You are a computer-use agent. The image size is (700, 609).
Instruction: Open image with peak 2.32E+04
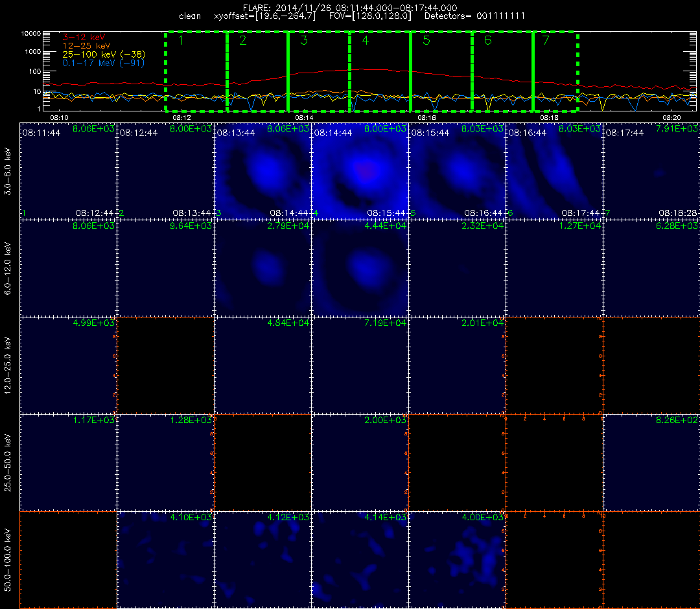(x=458, y=268)
